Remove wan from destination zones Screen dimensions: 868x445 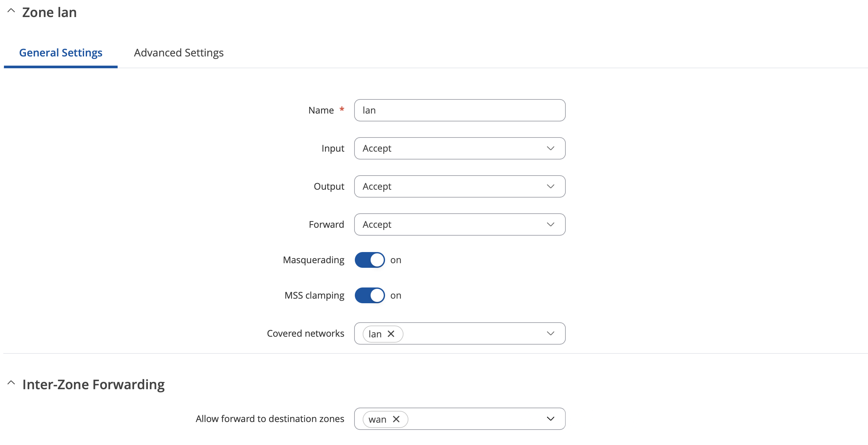point(396,419)
